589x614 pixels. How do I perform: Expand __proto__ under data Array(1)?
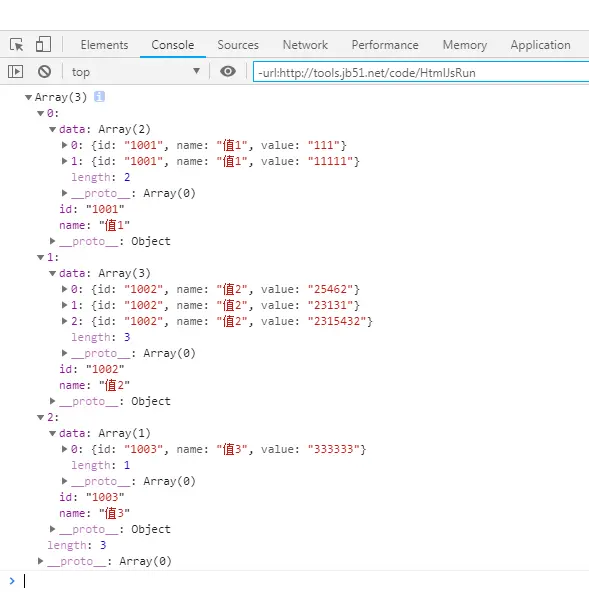[x=65, y=481]
